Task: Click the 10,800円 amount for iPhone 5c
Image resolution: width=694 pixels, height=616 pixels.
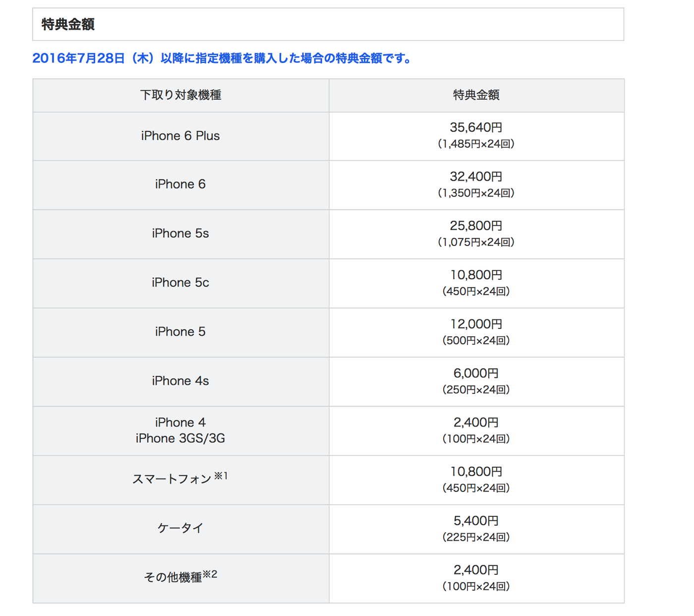Action: (476, 275)
